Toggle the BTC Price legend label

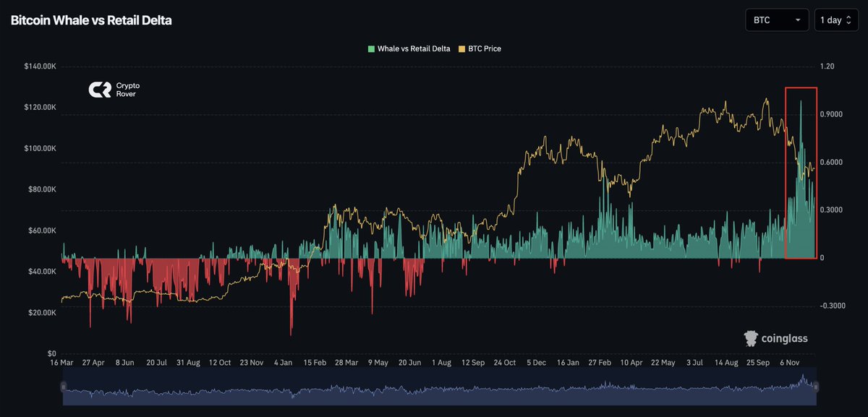(483, 49)
